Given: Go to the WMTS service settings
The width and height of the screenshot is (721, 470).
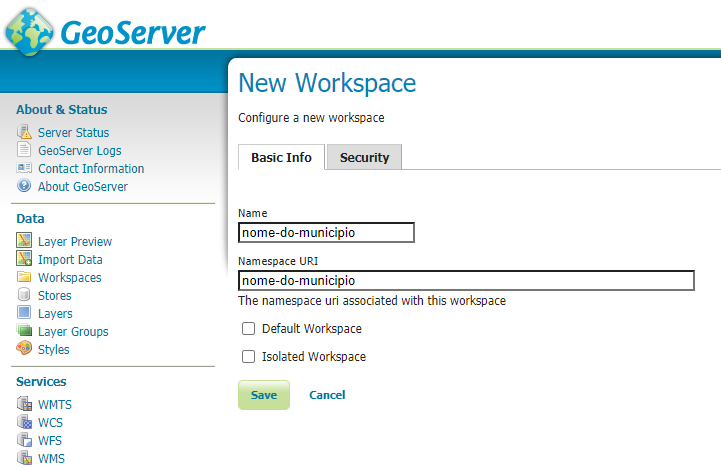Looking at the screenshot, I should [55, 405].
